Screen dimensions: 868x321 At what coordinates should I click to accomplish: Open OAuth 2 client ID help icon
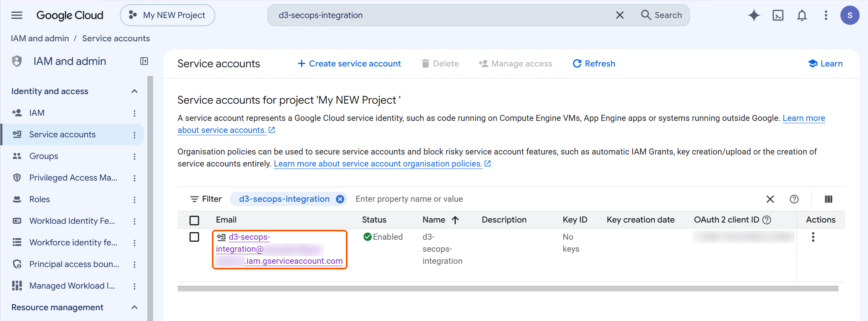[766, 220]
